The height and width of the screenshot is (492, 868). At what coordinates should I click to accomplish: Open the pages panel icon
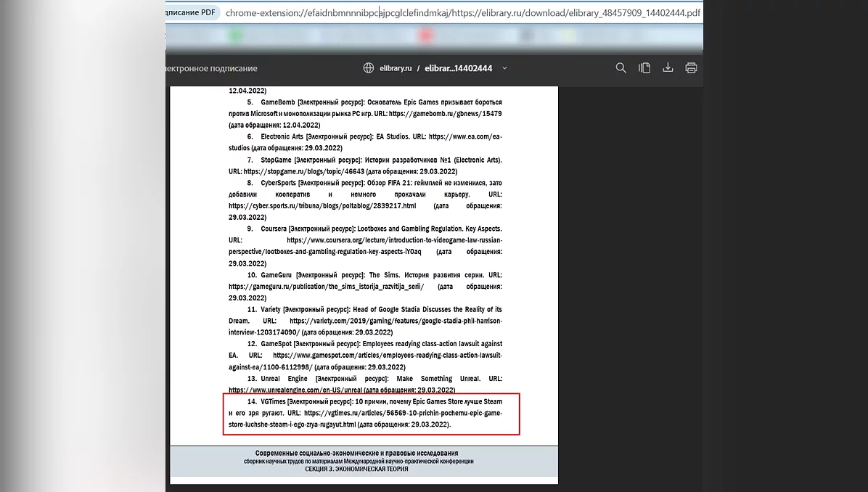[x=644, y=68]
